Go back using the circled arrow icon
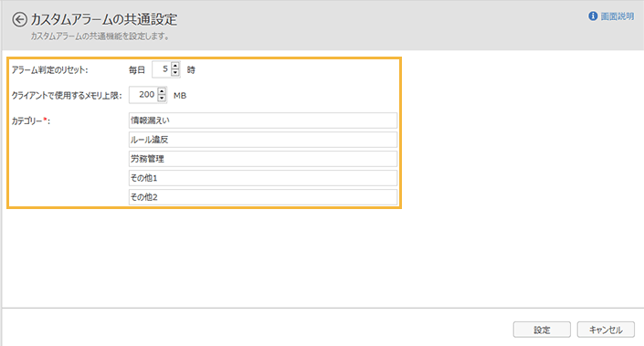This screenshot has height=346, width=644. click(x=19, y=19)
